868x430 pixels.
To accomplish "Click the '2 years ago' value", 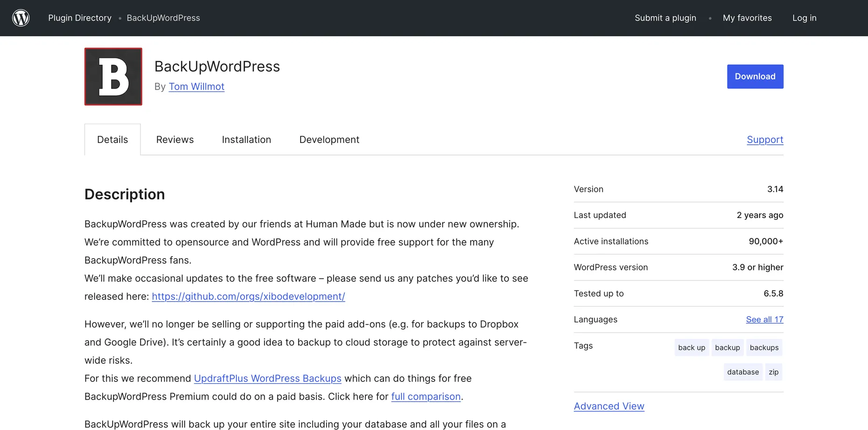I will [x=760, y=215].
